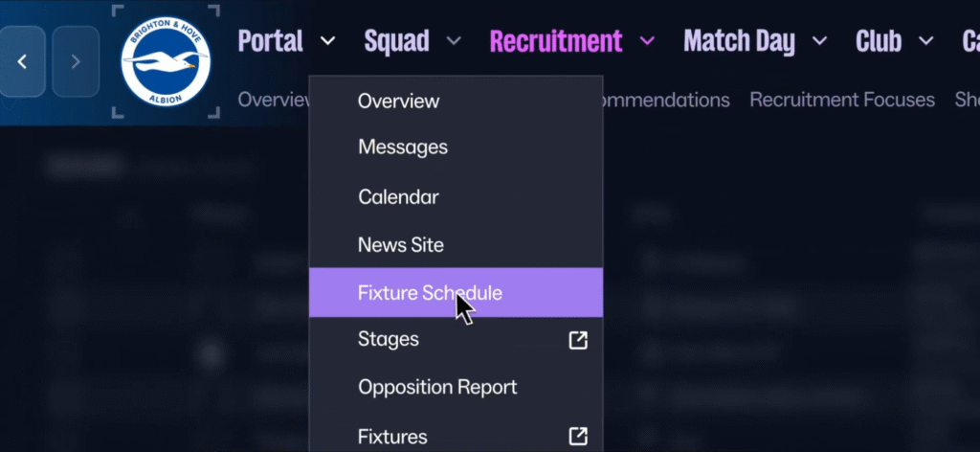Switch to the Recruitment Focuses sub-tab
The image size is (980, 452).
842,100
